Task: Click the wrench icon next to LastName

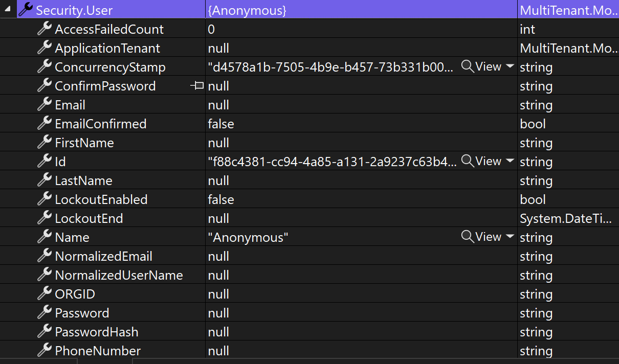Action: point(45,180)
